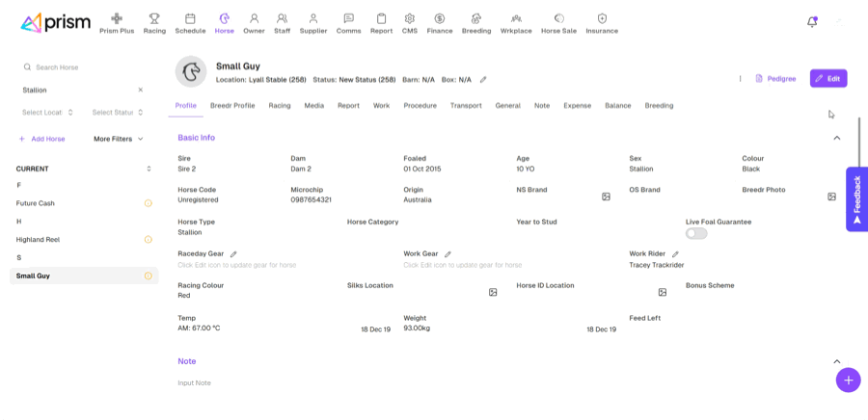This screenshot has height=420, width=868.
Task: Open the Select Location dropdown
Action: click(x=47, y=113)
